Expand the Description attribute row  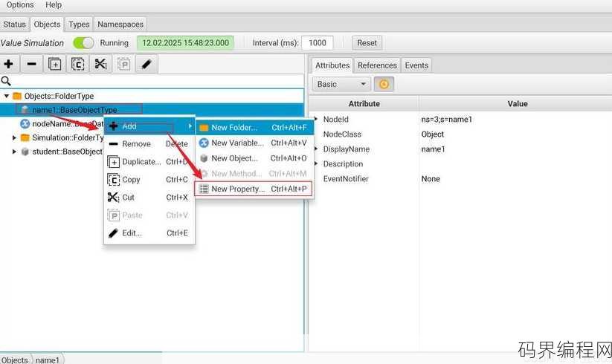(316, 163)
